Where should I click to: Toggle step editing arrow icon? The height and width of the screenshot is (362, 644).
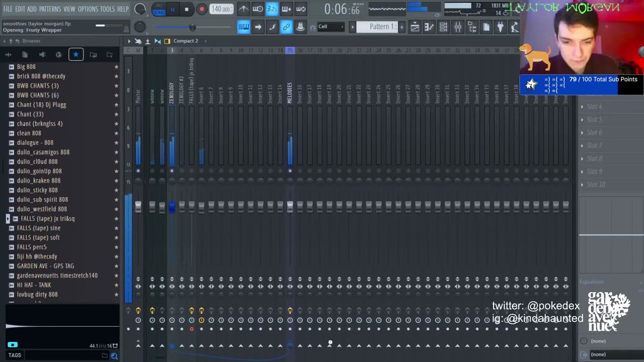click(258, 27)
